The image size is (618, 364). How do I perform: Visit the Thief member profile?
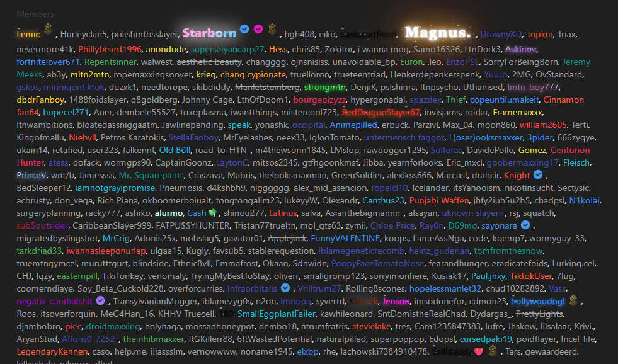tap(455, 100)
